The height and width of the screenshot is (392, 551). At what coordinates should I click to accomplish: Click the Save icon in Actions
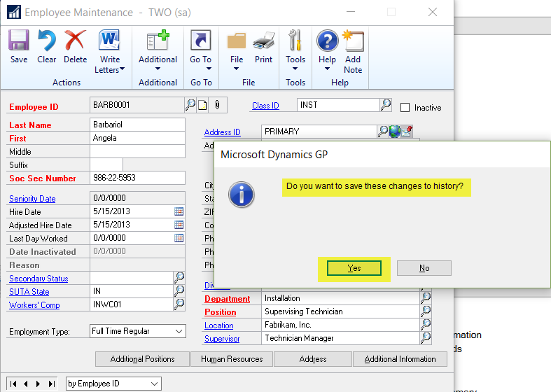click(x=19, y=40)
